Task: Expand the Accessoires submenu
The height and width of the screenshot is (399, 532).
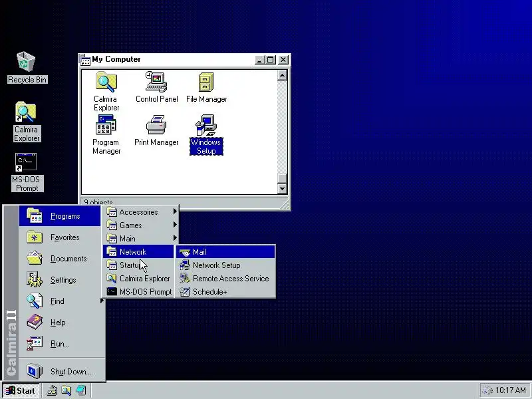Action: tap(141, 212)
